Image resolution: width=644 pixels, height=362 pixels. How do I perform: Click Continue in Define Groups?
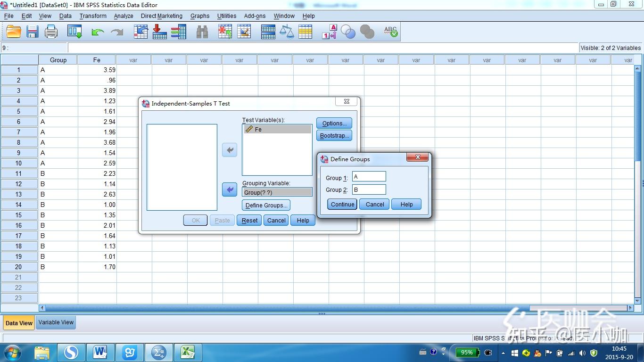(x=342, y=204)
